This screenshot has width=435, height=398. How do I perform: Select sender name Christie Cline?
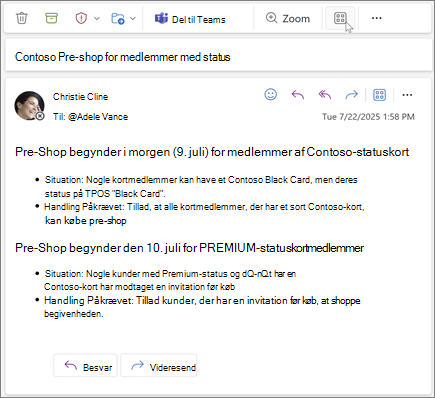coord(80,97)
